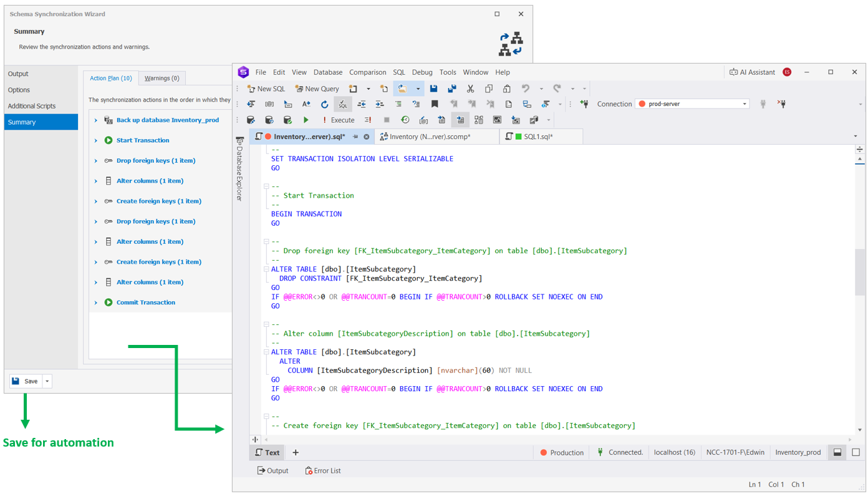Image resolution: width=868 pixels, height=494 pixels.
Task: Click the AI Assistant button
Action: tap(752, 72)
